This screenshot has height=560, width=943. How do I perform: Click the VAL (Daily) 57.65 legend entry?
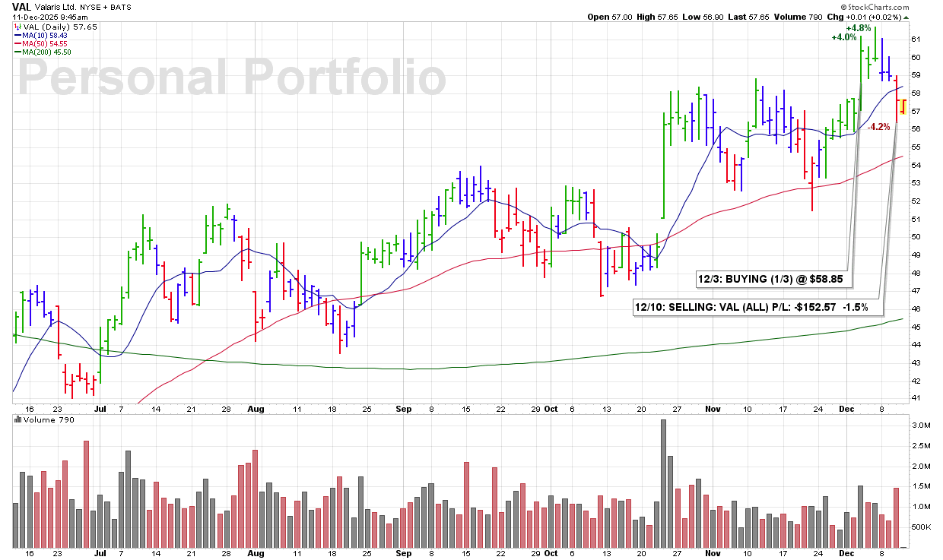(56, 27)
